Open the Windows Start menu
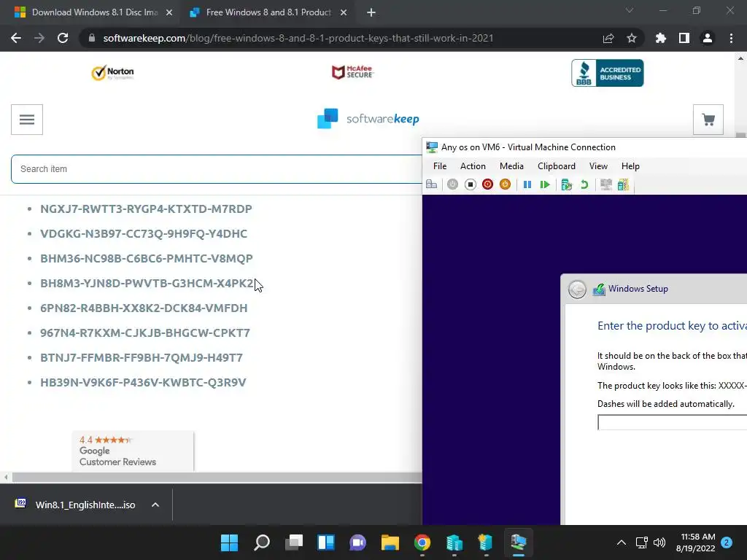This screenshot has height=560, width=747. tap(229, 542)
